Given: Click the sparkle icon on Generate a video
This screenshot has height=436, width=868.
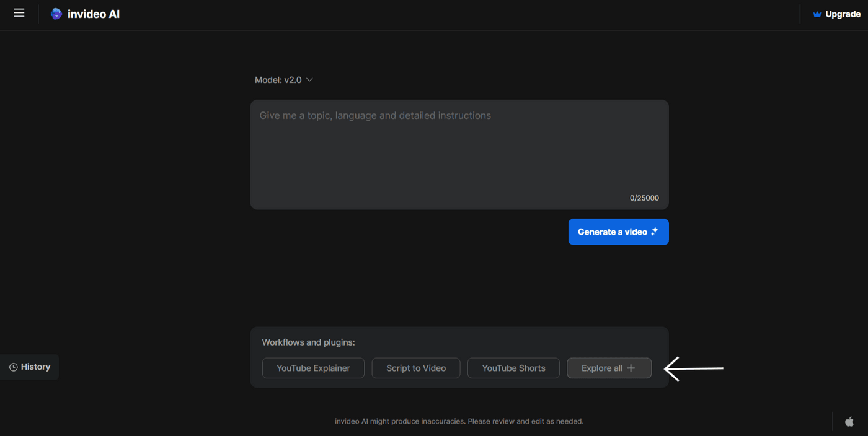Looking at the screenshot, I should click(x=654, y=231).
